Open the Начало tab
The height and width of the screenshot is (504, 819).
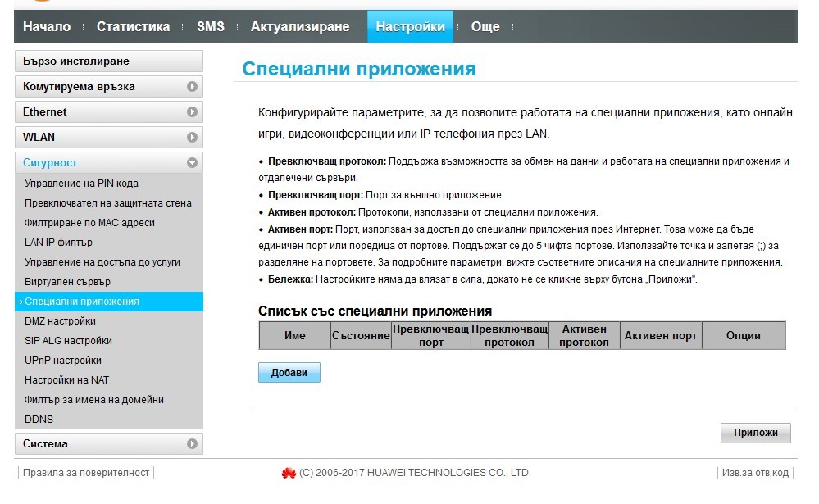(47, 27)
